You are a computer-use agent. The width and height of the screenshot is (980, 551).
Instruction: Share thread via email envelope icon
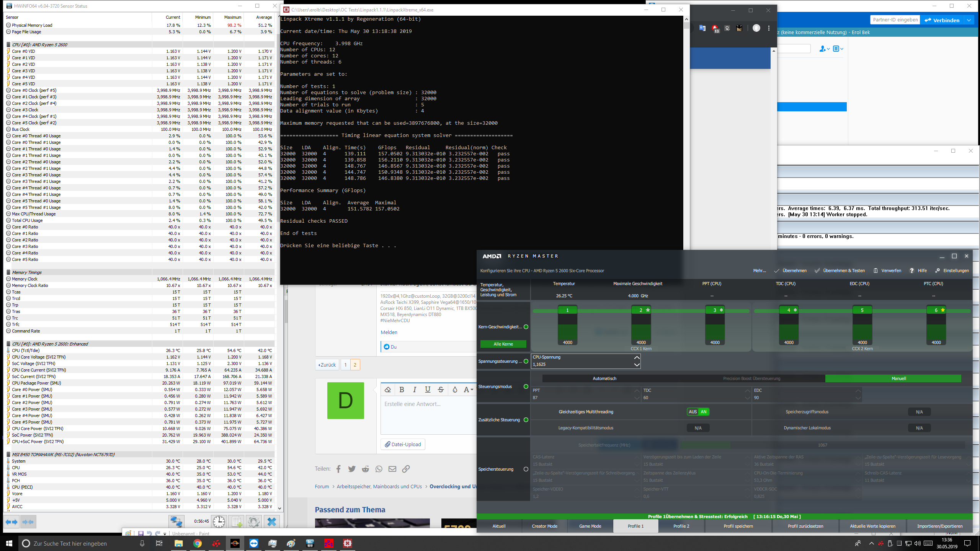tap(392, 469)
